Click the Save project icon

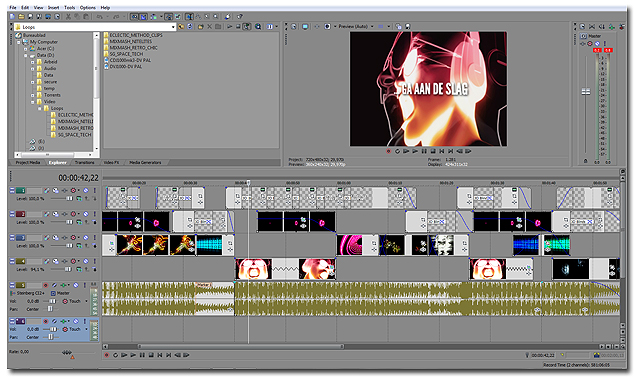(x=30, y=17)
